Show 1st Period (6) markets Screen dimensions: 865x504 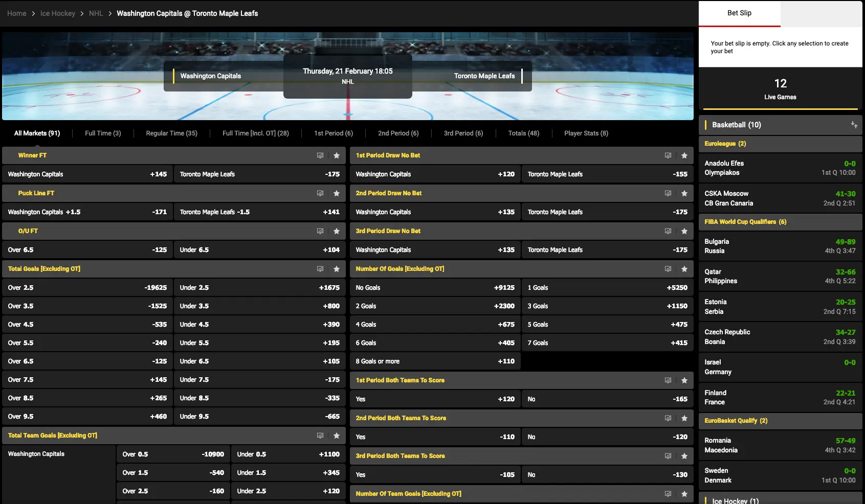pos(333,133)
